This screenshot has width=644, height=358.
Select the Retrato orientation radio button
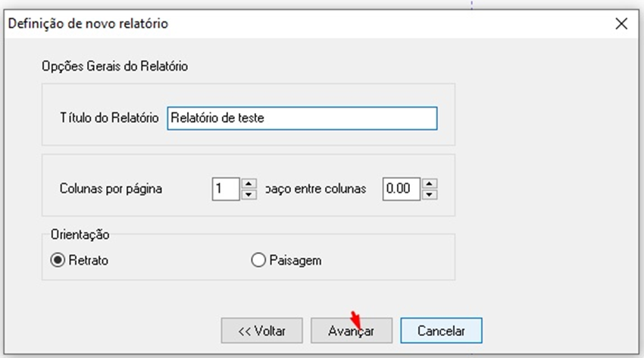tap(57, 260)
